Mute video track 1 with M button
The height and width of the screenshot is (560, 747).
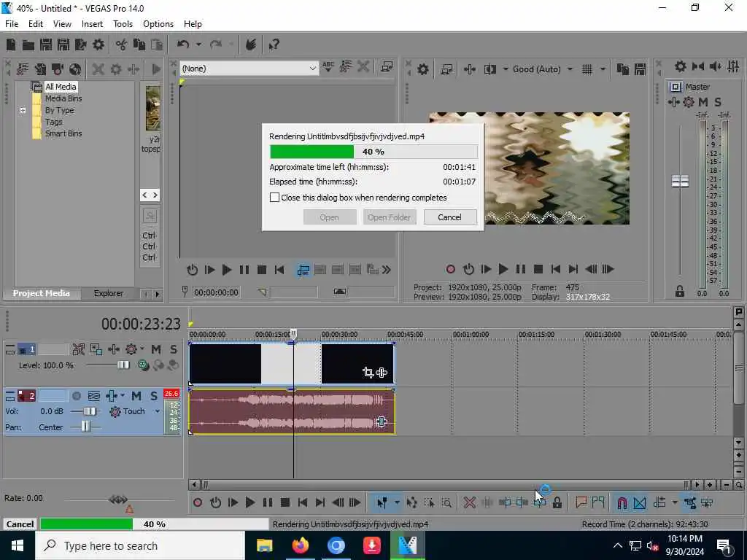[x=156, y=349]
